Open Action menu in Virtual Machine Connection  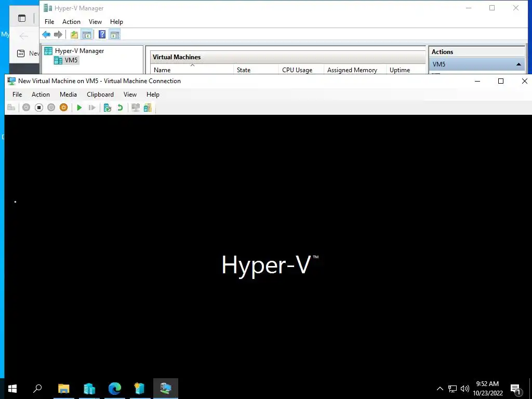point(41,95)
